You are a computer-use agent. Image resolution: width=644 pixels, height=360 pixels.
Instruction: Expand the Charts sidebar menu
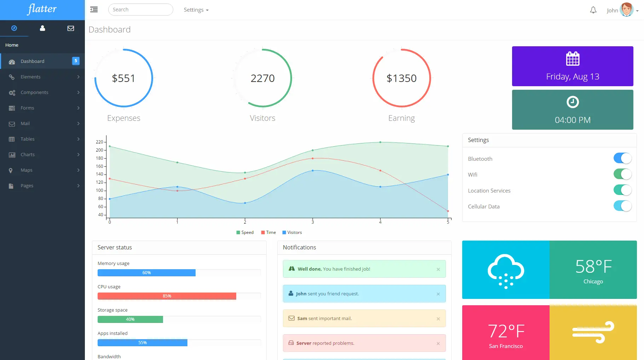(x=42, y=154)
